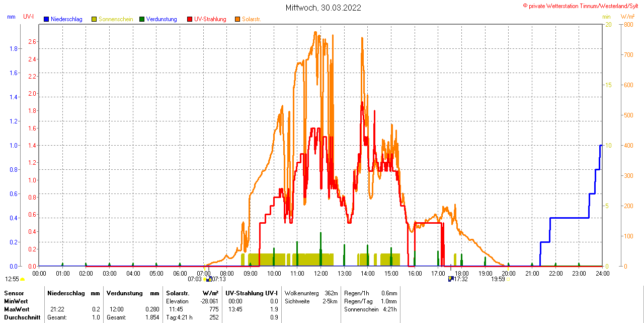Click the Sonnenschein duration 4:21h in the table

(x=389, y=309)
